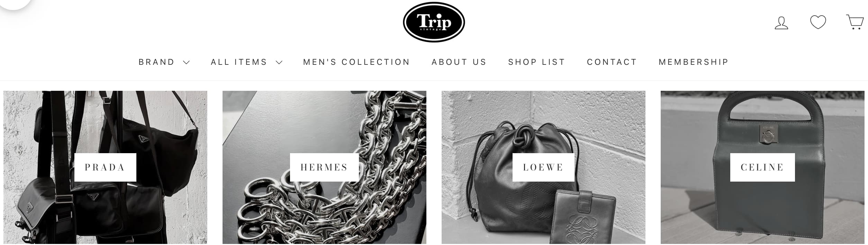868x245 pixels.
Task: View wishlist via heart icon
Action: pyautogui.click(x=818, y=22)
